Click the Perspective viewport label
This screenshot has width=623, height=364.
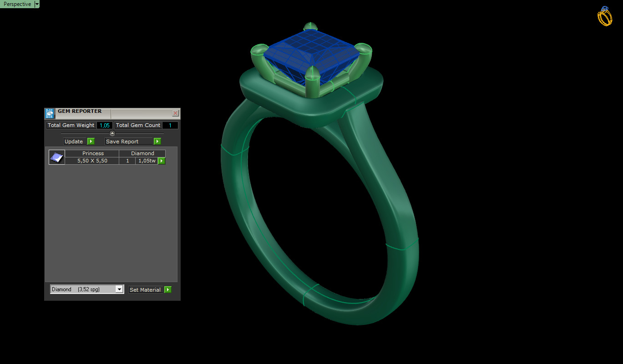pos(17,4)
